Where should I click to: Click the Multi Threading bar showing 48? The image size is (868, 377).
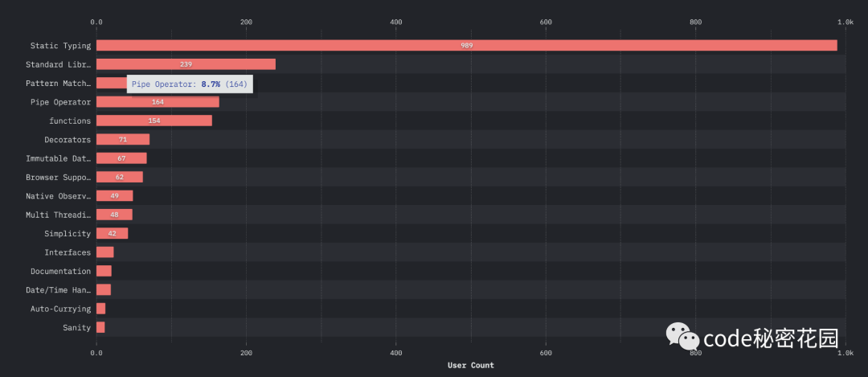coord(114,215)
